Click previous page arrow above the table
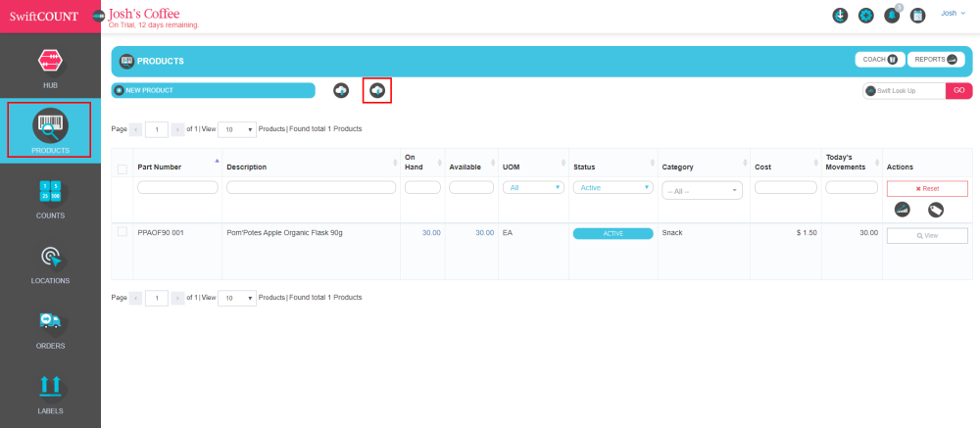980x428 pixels. coord(136,129)
